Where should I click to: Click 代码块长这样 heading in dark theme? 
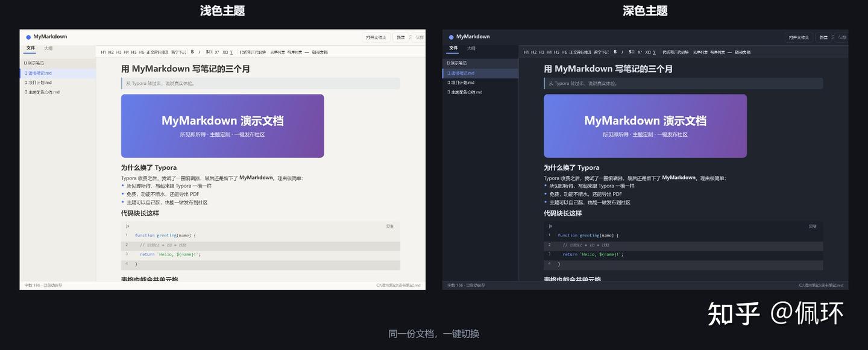click(x=563, y=213)
